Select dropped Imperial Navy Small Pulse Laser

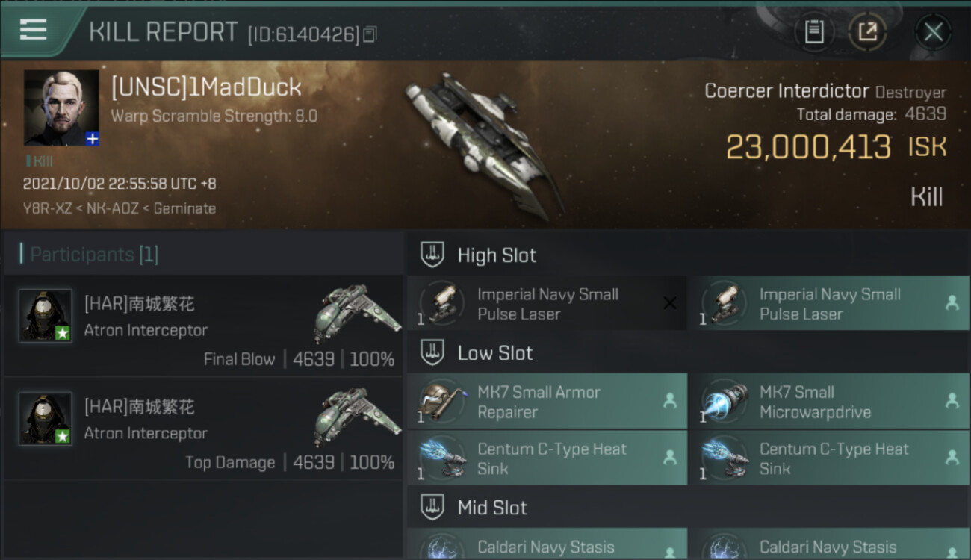pos(828,304)
